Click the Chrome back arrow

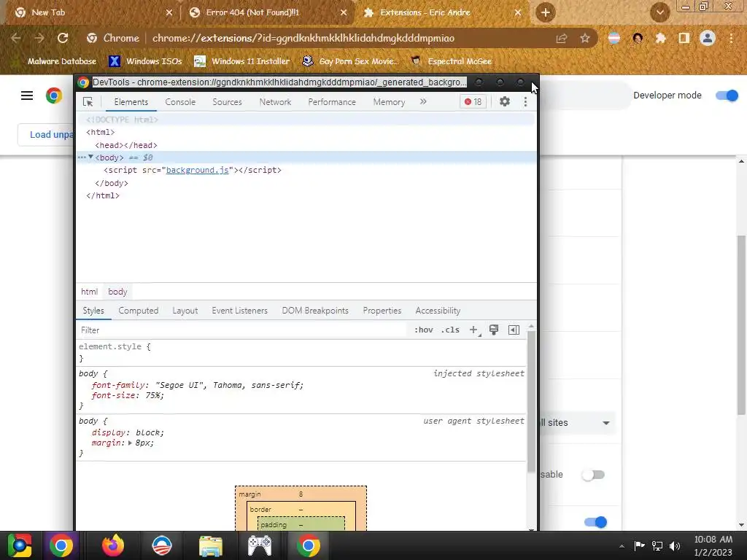pos(16,38)
